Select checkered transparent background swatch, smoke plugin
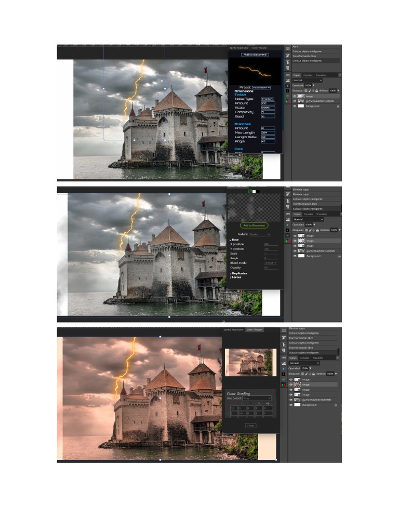The width and height of the screenshot is (399, 532). (250, 192)
